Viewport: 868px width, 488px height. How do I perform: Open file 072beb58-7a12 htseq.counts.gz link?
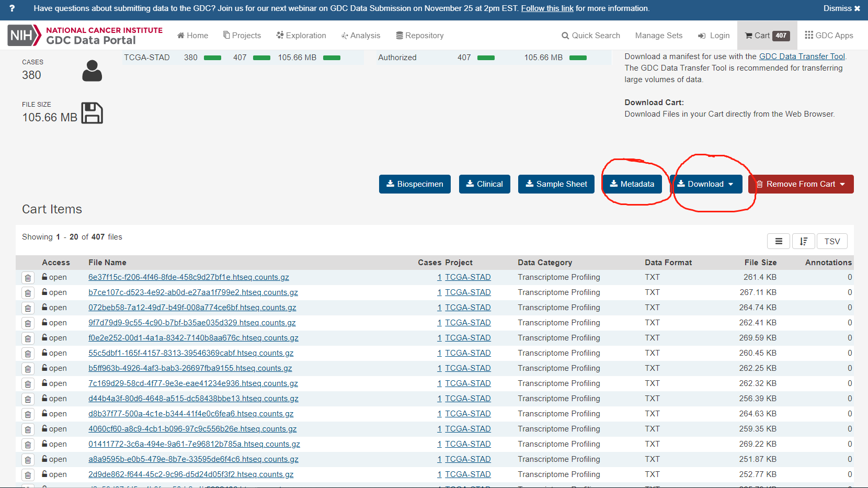tap(192, 308)
